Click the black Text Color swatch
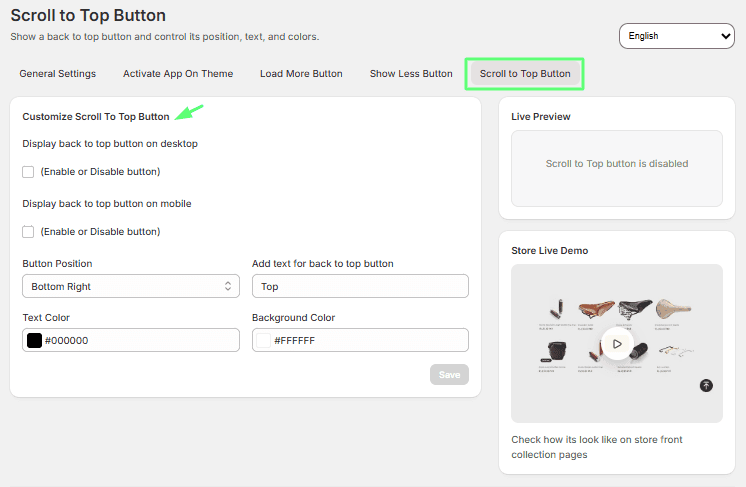 pyautogui.click(x=34, y=340)
